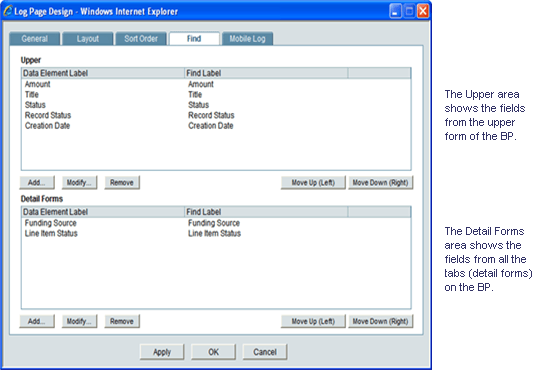
Task: Select Line Item Status in Data Element column
Action: pos(51,233)
